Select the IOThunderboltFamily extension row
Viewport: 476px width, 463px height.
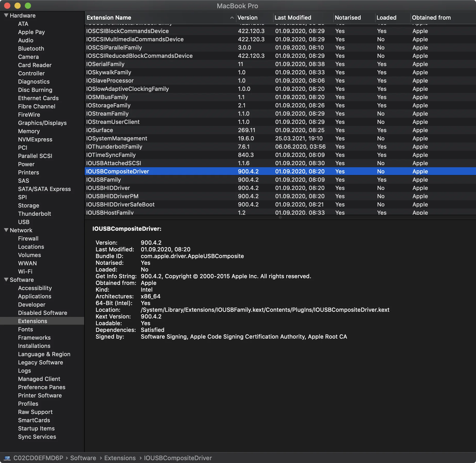click(x=114, y=147)
